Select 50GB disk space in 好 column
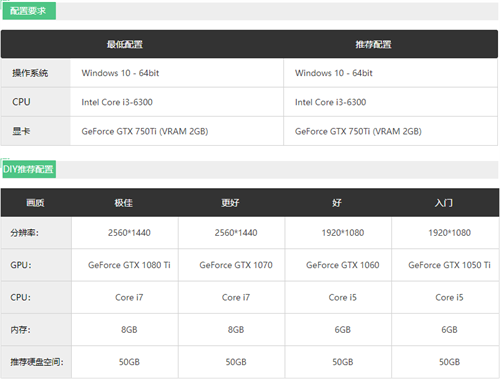Image resolution: width=500 pixels, height=379 pixels. point(343,362)
